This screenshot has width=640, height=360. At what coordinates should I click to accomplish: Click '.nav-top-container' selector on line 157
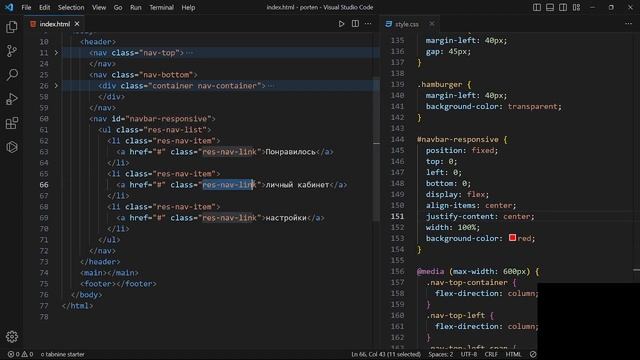coord(467,282)
